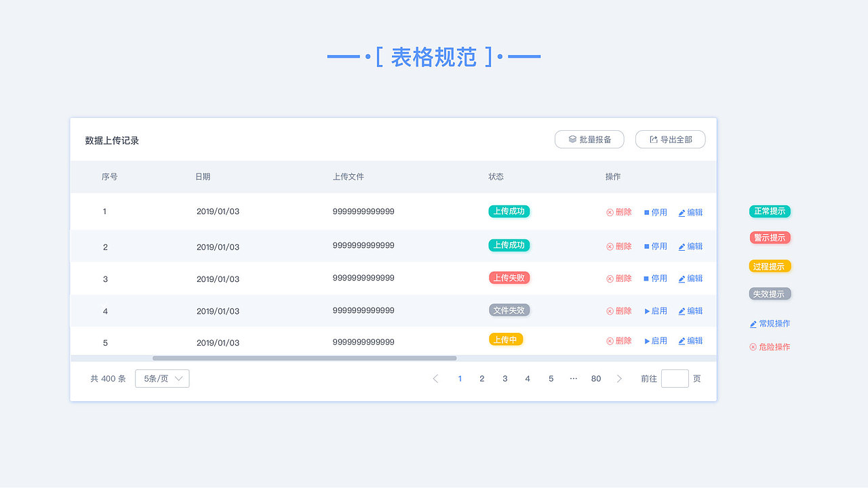Click the next page chevron

(x=619, y=378)
